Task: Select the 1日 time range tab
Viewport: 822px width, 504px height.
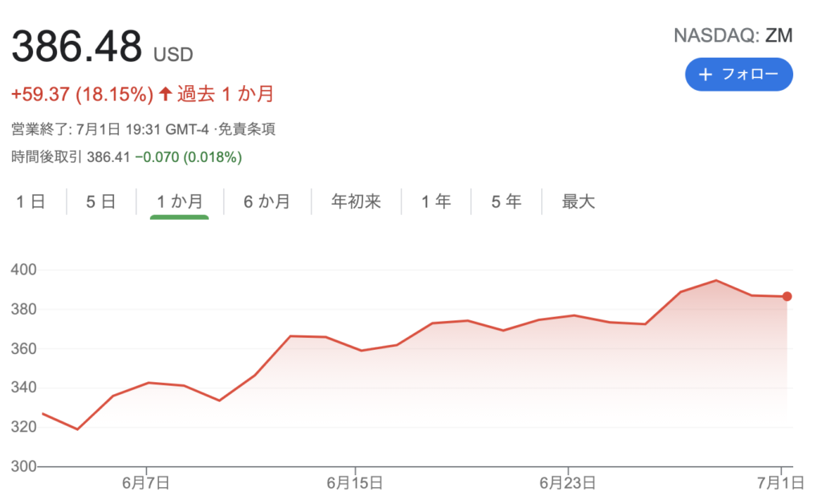Action: 31,201
